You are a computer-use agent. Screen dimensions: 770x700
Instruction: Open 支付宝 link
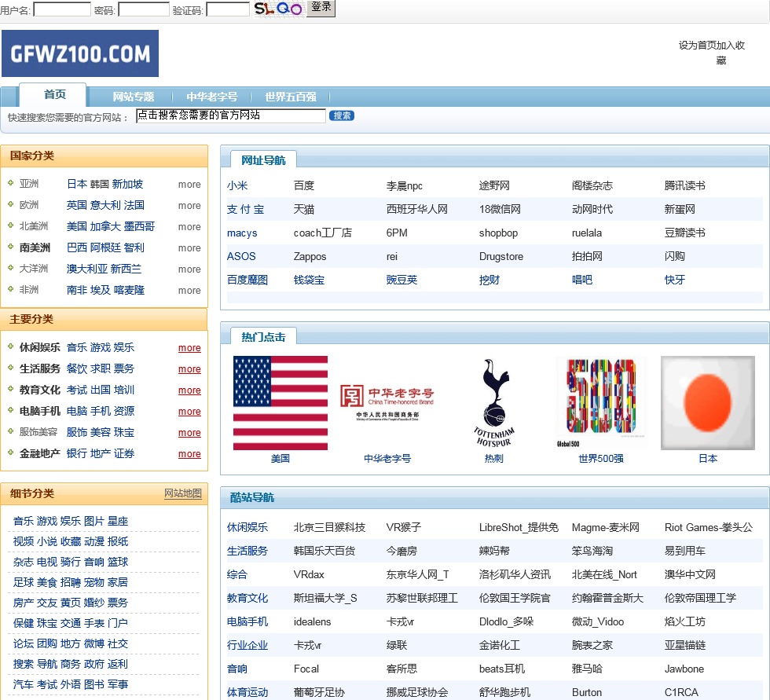click(245, 209)
